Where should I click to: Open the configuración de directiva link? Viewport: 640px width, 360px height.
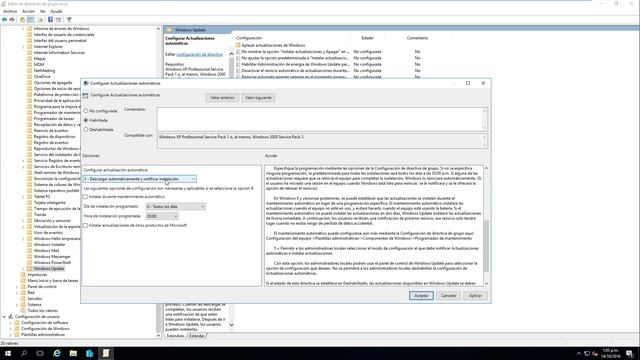coord(200,54)
